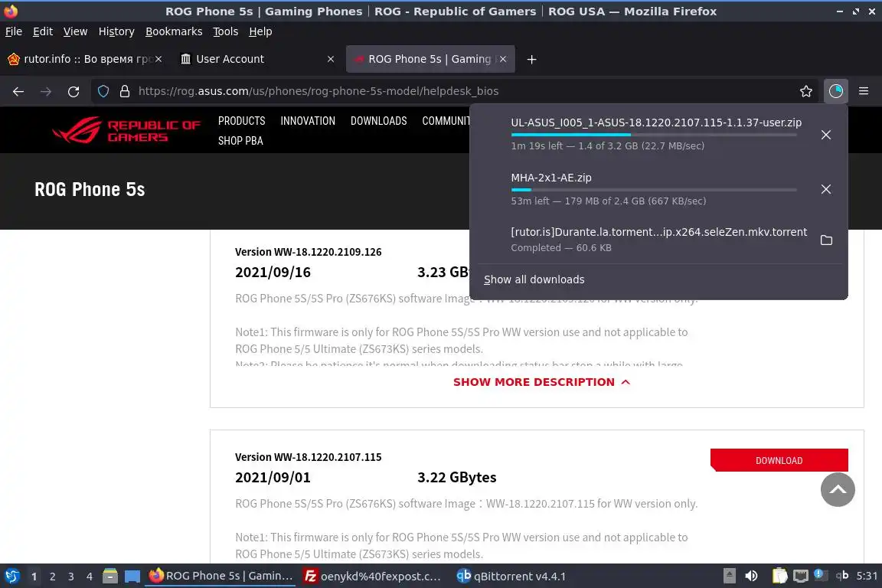Click the show desktop taskbar icon
882x588 pixels.
(x=132, y=577)
